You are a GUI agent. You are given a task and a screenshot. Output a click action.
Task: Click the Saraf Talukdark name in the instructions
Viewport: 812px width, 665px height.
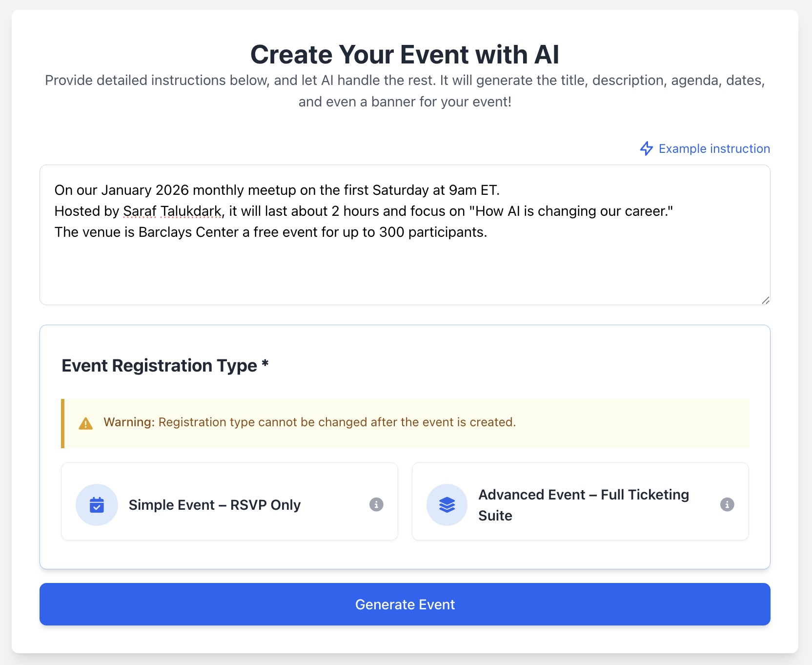[171, 211]
